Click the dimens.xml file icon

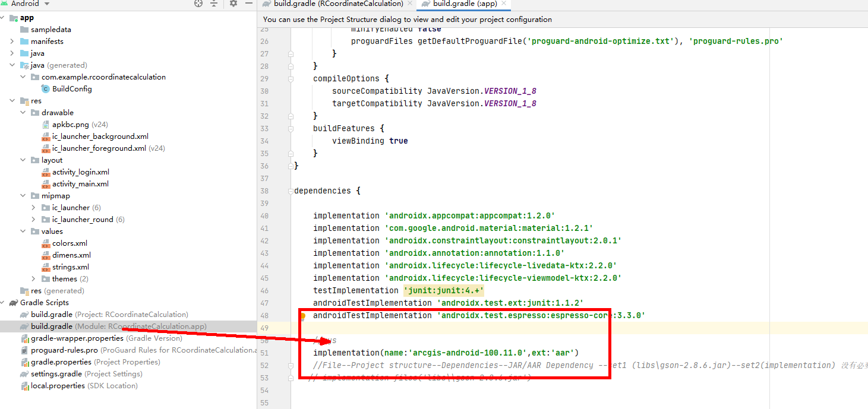click(46, 255)
